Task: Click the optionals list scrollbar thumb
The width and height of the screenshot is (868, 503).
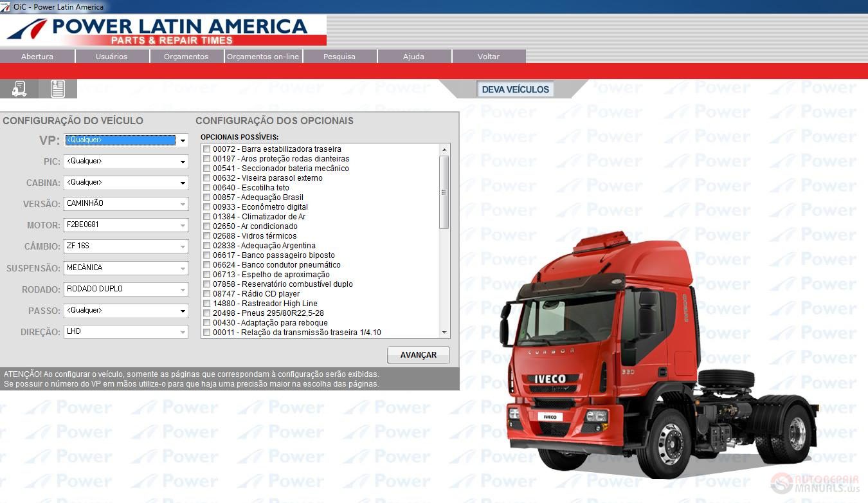Action: tap(444, 192)
